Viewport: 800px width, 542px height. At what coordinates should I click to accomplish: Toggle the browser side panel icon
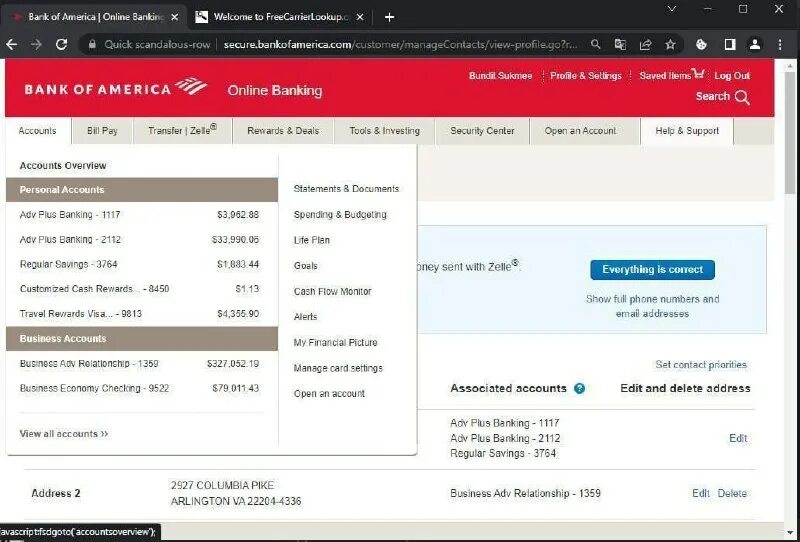click(x=730, y=44)
